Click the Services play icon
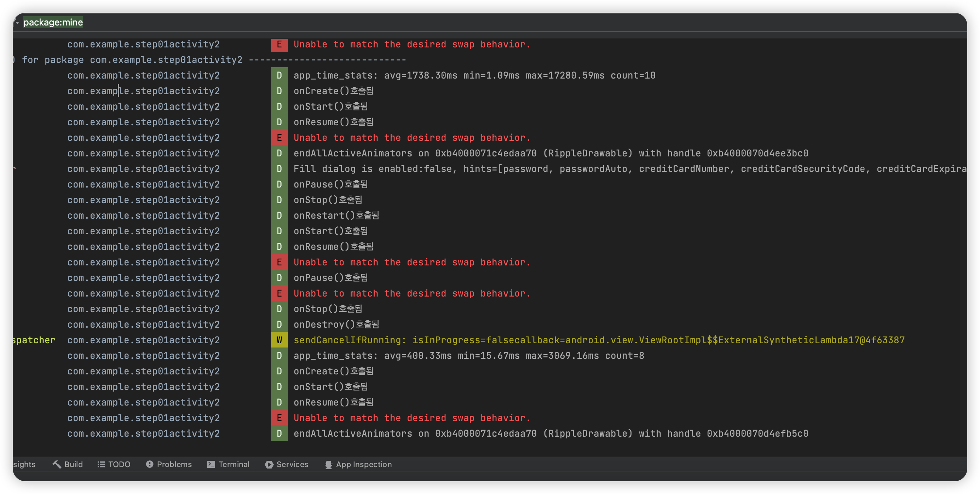 [269, 464]
